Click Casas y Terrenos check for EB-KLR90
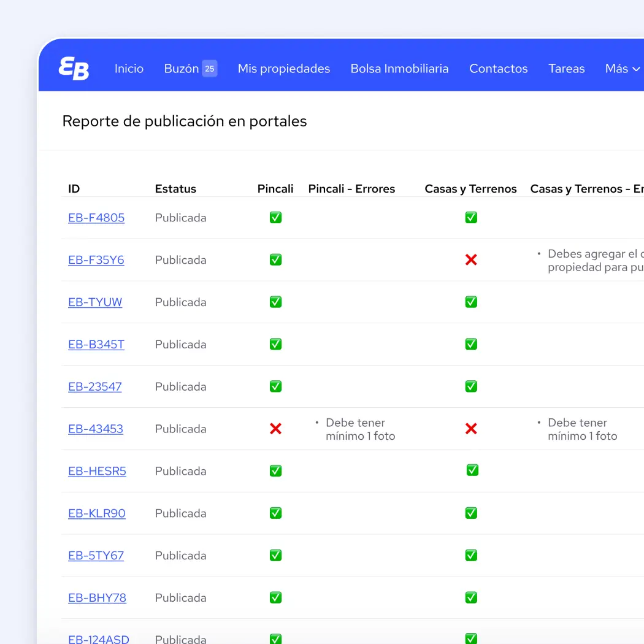 point(471,513)
